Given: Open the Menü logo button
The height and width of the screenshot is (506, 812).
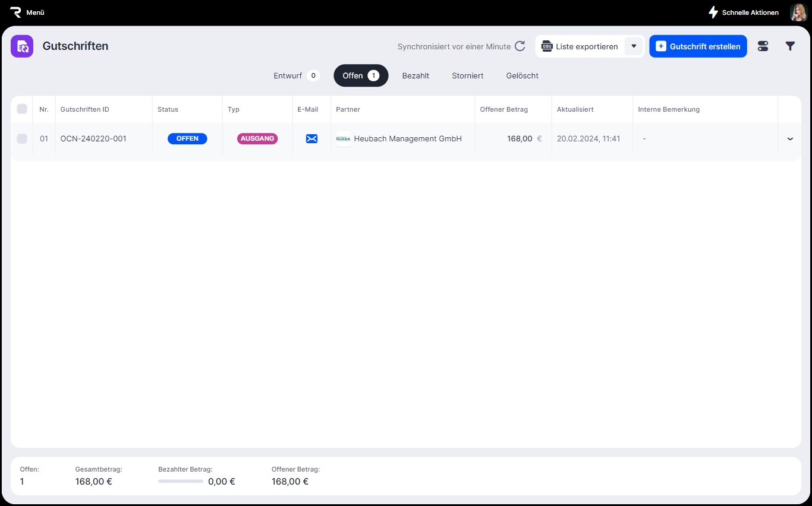Looking at the screenshot, I should (16, 12).
